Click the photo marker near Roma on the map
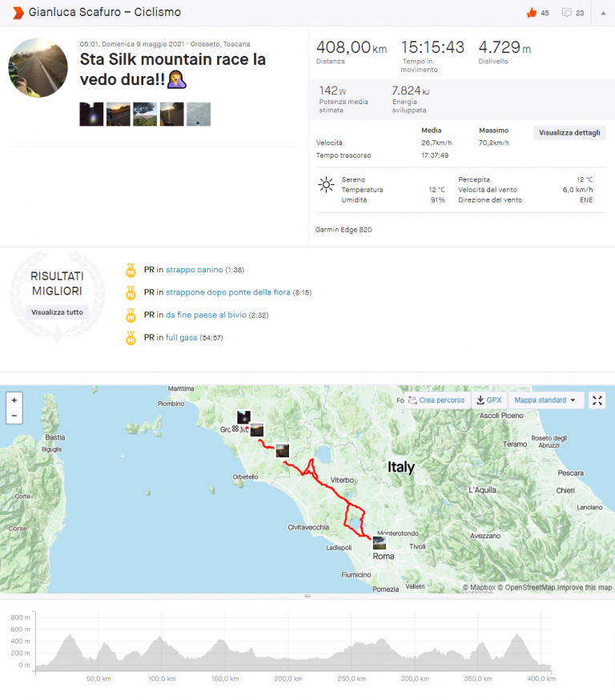 coord(379,542)
